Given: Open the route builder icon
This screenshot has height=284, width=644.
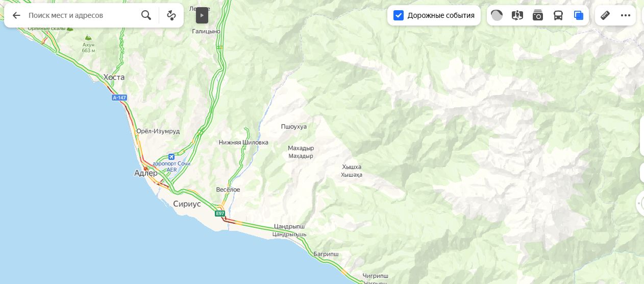Looking at the screenshot, I should pyautogui.click(x=171, y=15).
